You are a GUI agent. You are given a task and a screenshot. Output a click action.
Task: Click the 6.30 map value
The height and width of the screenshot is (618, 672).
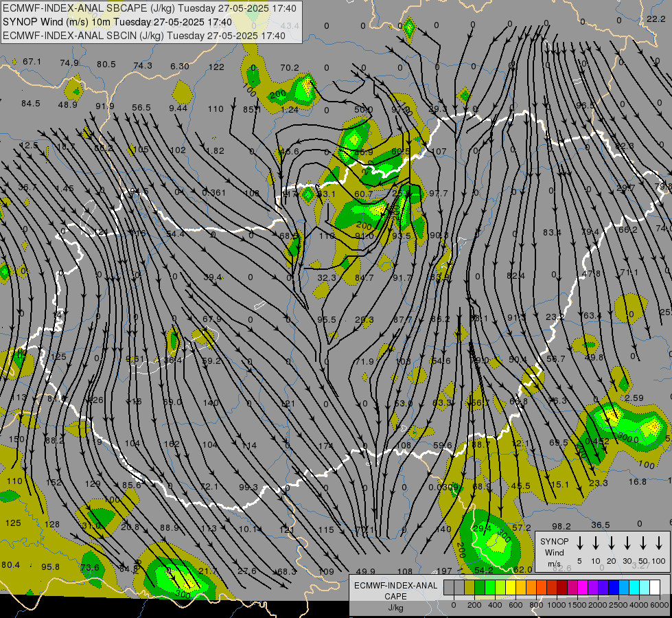180,66
